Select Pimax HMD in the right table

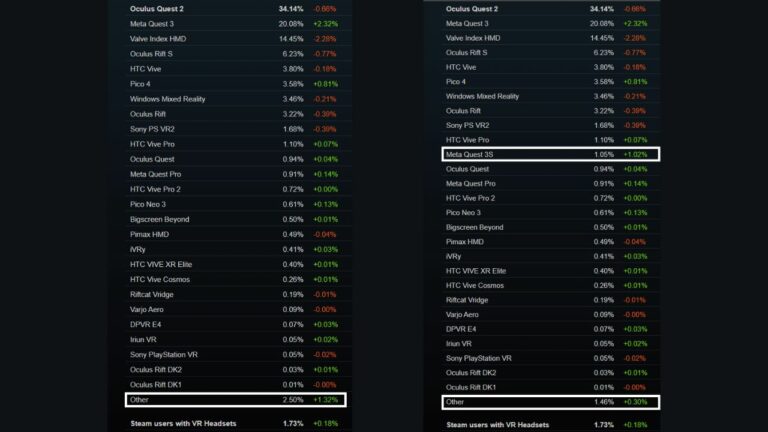pos(468,241)
